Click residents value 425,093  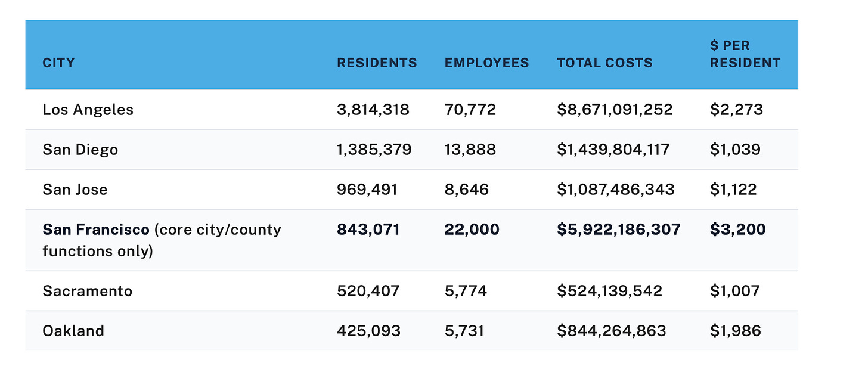(x=368, y=331)
